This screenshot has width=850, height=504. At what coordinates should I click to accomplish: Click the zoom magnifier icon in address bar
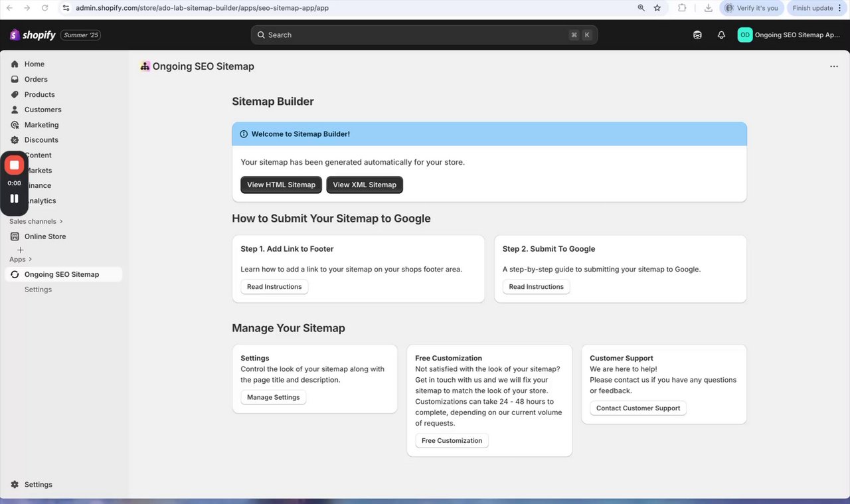click(641, 8)
